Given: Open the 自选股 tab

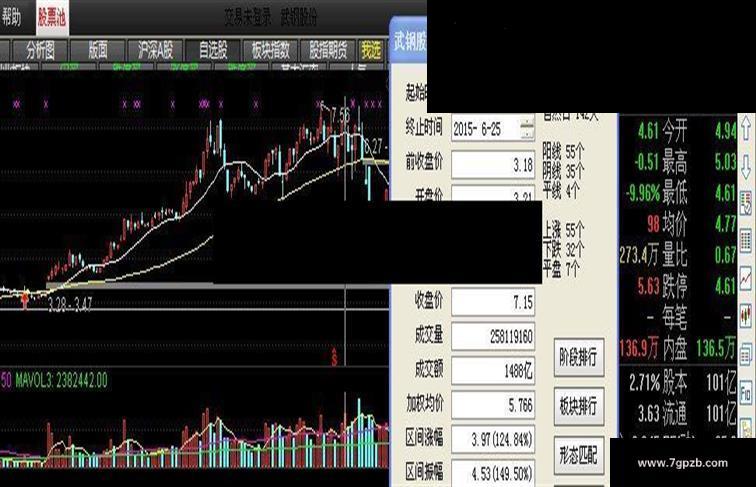Looking at the screenshot, I should (x=213, y=50).
